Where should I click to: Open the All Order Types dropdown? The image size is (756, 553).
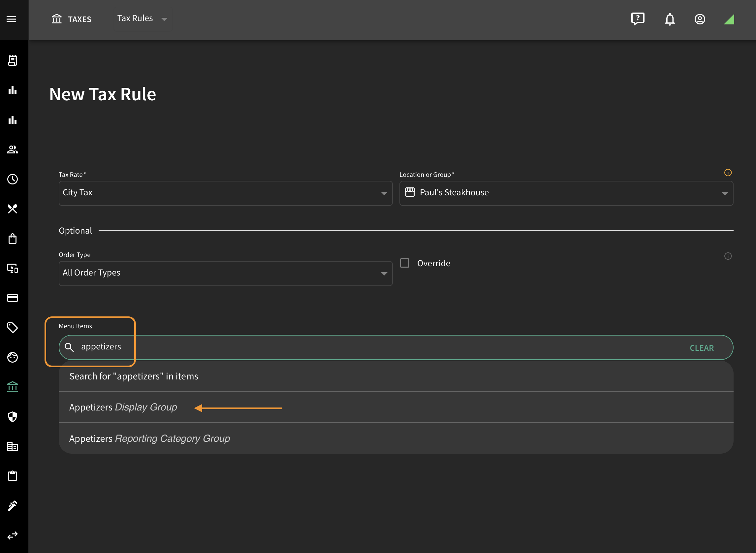tap(226, 274)
